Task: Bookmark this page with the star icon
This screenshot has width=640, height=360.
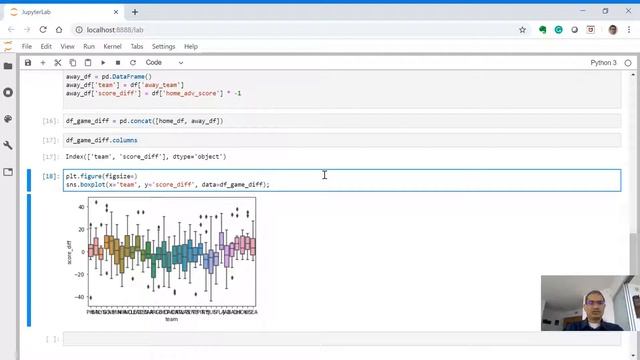Action: (x=522, y=30)
